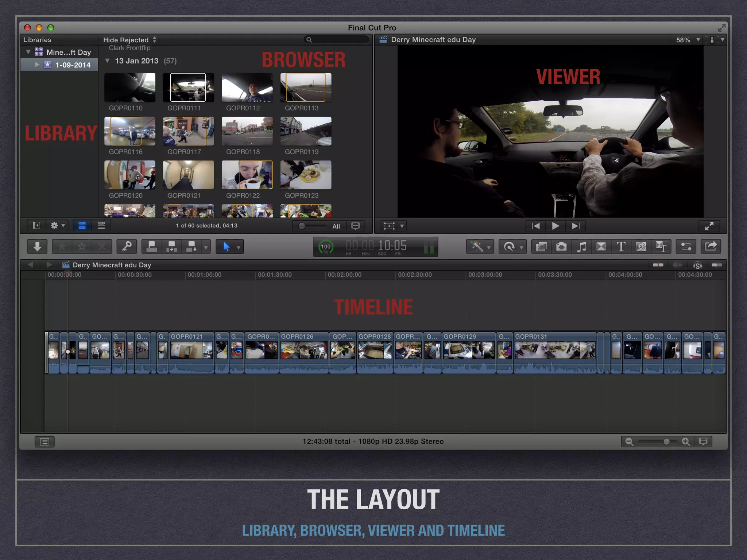Open the Select tool popup arrow

coord(239,247)
